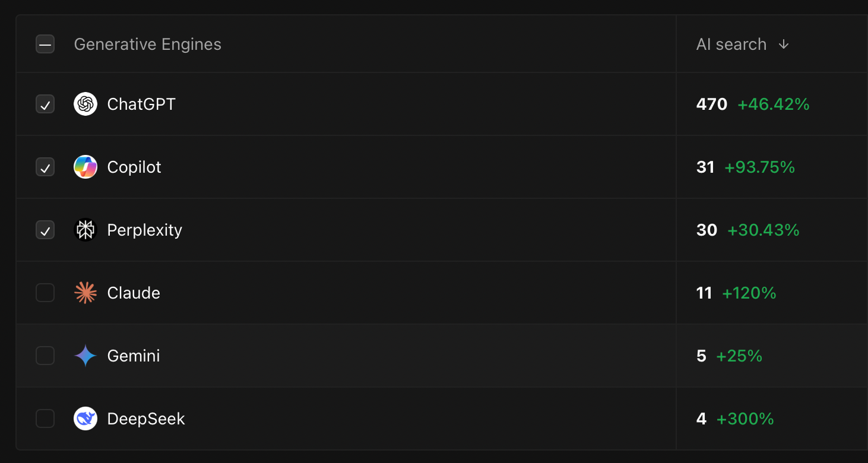Click the DeepSeek whale icon
The width and height of the screenshot is (868, 463).
pos(85,419)
